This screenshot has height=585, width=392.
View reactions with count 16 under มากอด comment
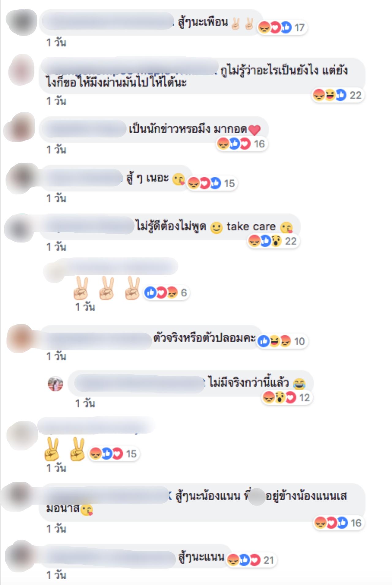point(242,144)
